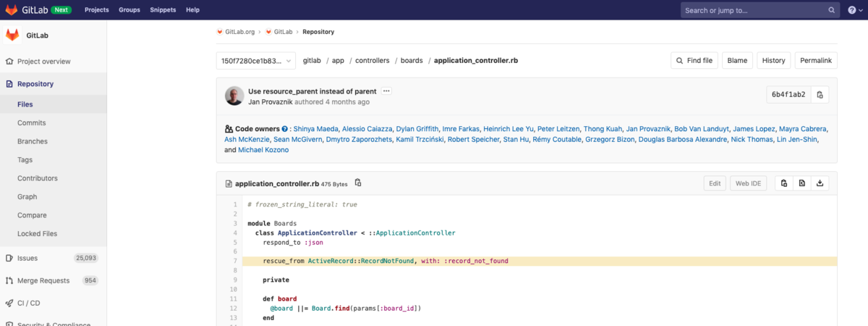Open code owner Shinya Maeda's profile
Screen dimensions: 868x326
tap(315, 129)
